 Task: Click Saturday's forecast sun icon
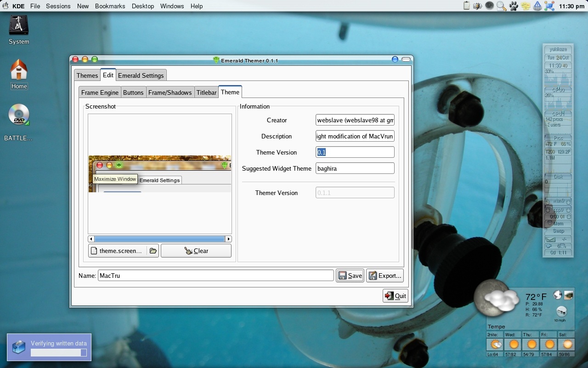[x=568, y=345]
